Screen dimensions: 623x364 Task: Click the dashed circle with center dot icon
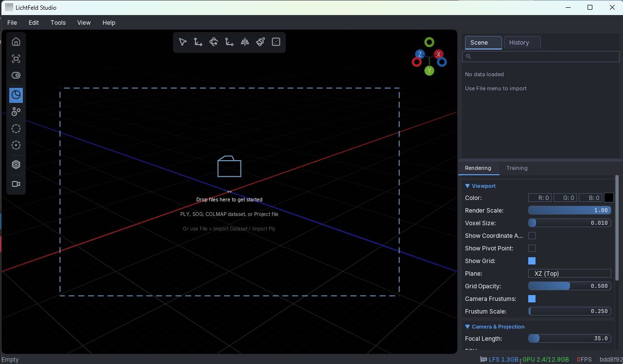pyautogui.click(x=16, y=145)
